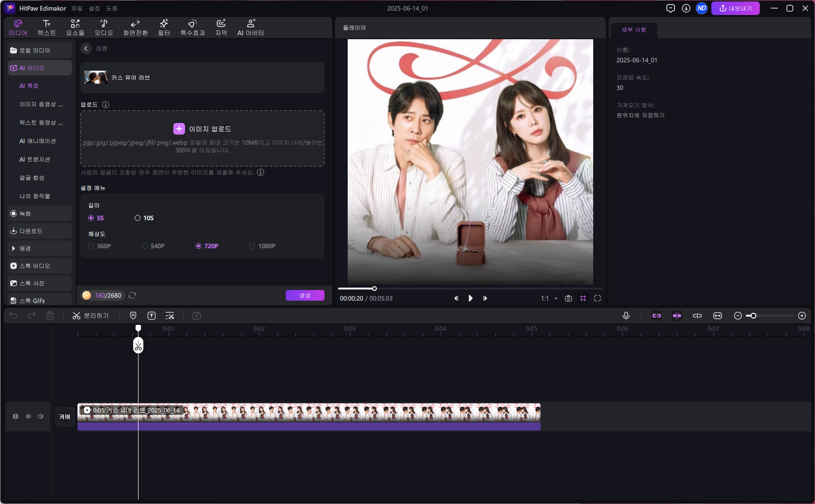Screen dimensions: 815x504
Task: Toggle the crop grid icon in player
Action: [x=583, y=298]
